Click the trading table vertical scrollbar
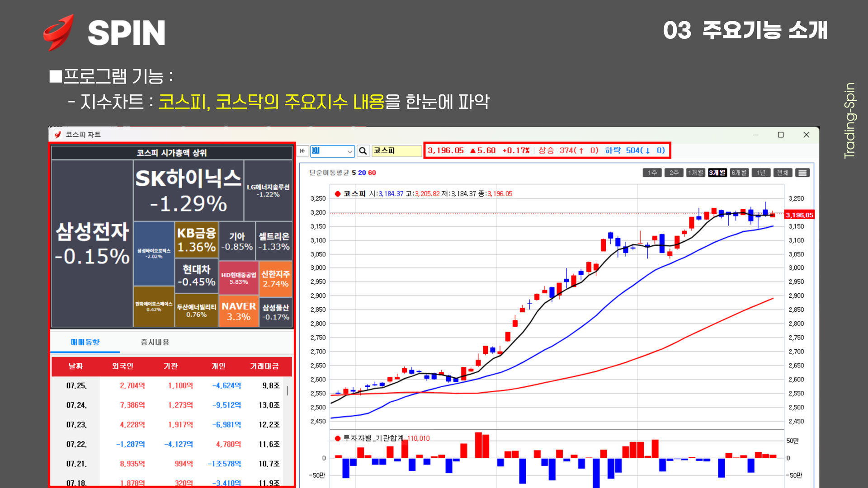The width and height of the screenshot is (868, 488). [x=288, y=390]
